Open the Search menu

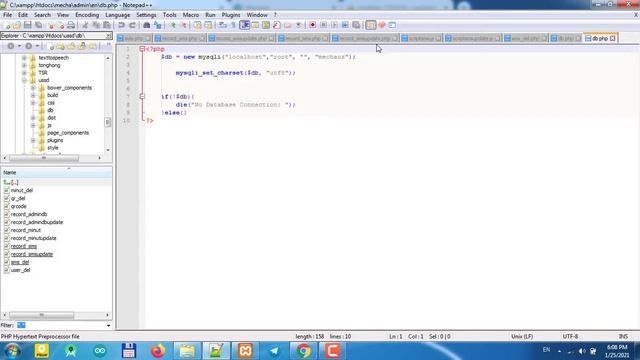(42, 15)
